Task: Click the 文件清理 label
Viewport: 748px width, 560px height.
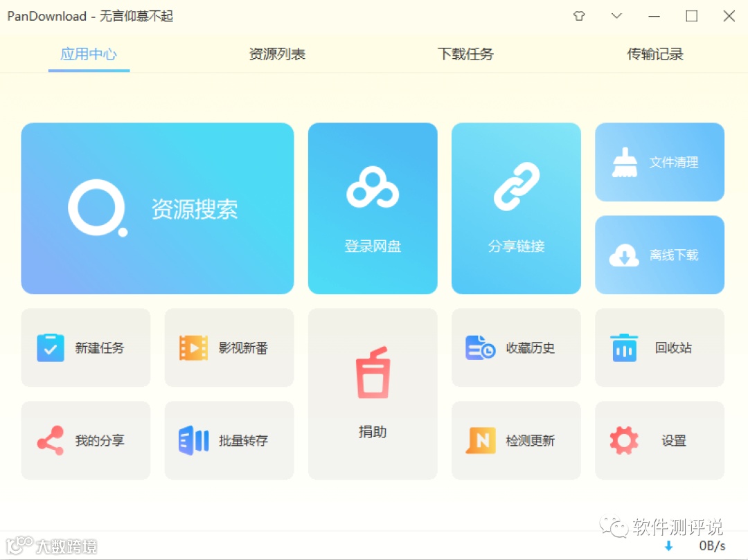Action: point(674,163)
